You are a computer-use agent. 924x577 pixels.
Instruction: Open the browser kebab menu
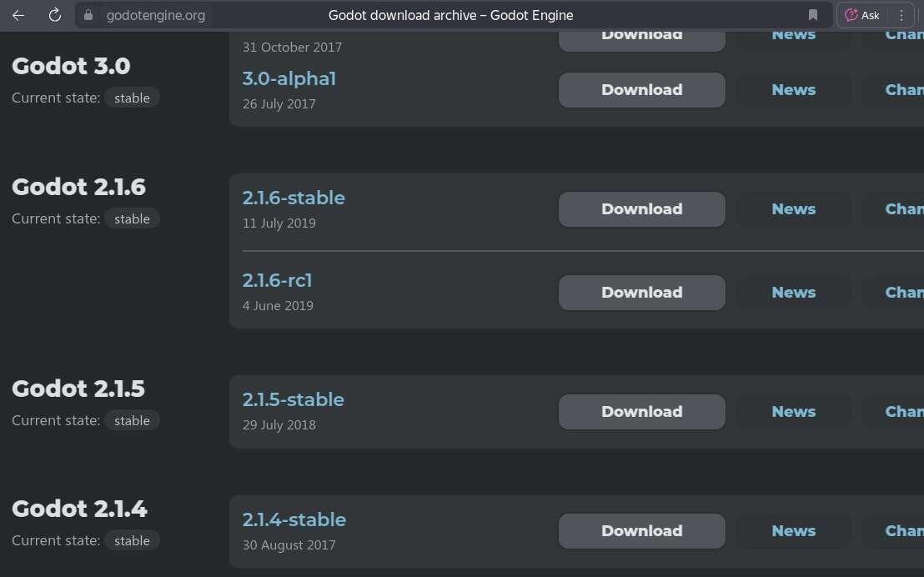(x=901, y=15)
